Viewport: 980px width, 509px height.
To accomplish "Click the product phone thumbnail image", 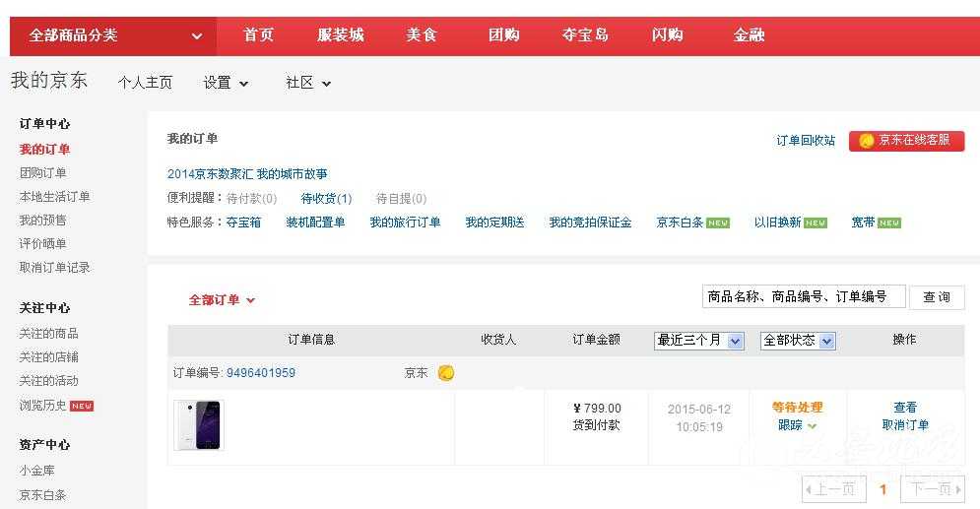I will click(199, 425).
